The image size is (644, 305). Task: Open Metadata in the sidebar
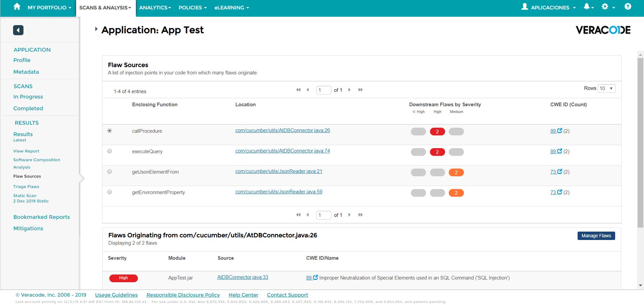(x=26, y=72)
